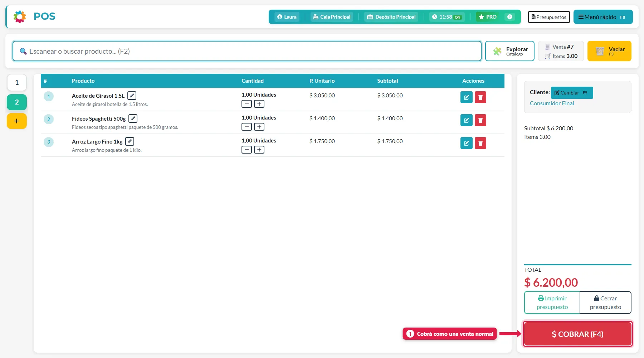Delete the Aceite de Girasol row

[480, 97]
